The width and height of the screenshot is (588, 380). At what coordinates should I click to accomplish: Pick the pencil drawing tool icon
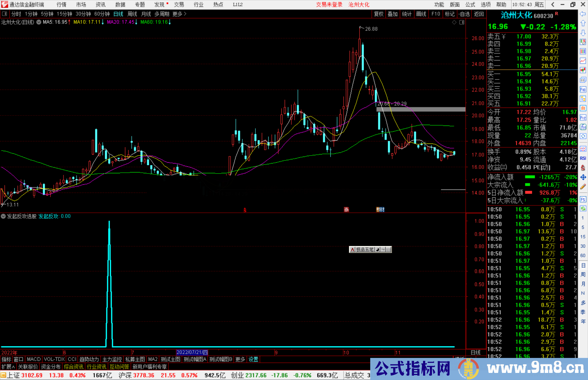pos(583,187)
